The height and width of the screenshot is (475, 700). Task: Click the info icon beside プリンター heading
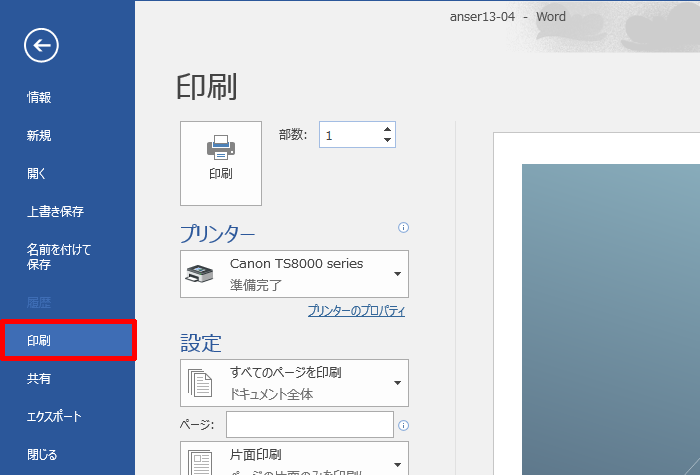click(x=403, y=228)
